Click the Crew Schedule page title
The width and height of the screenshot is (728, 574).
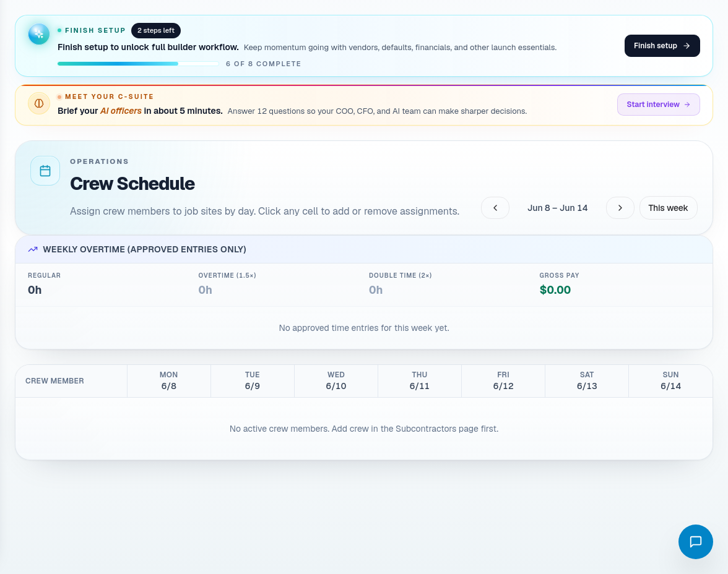[x=132, y=184]
